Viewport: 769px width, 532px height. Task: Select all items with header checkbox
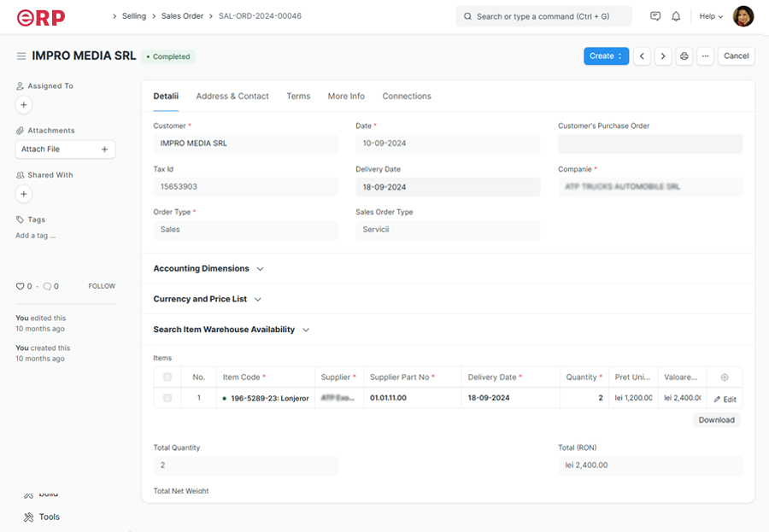pos(167,377)
